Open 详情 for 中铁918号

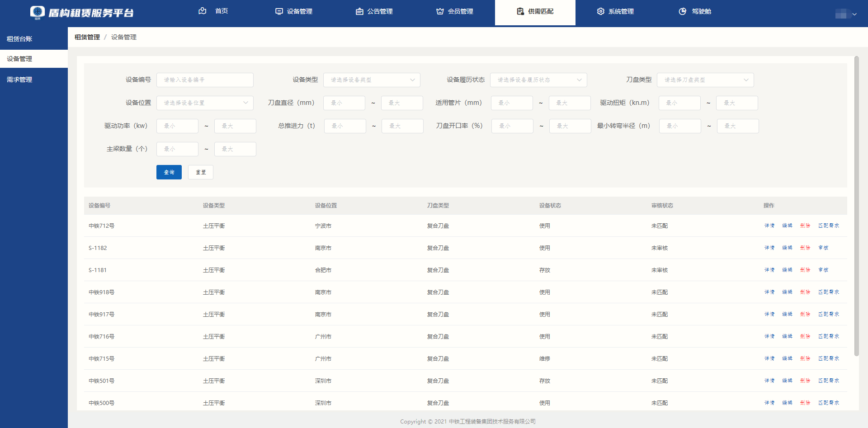(x=769, y=292)
